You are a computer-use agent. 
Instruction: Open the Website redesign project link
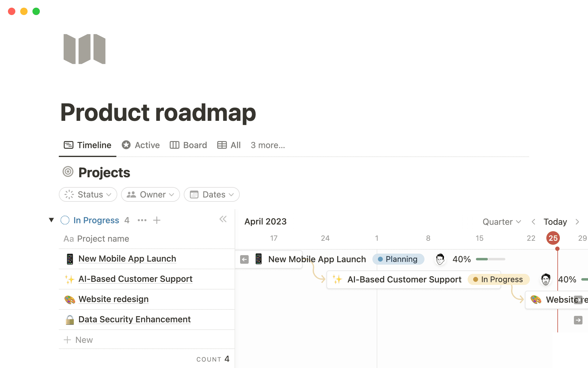coord(113,299)
